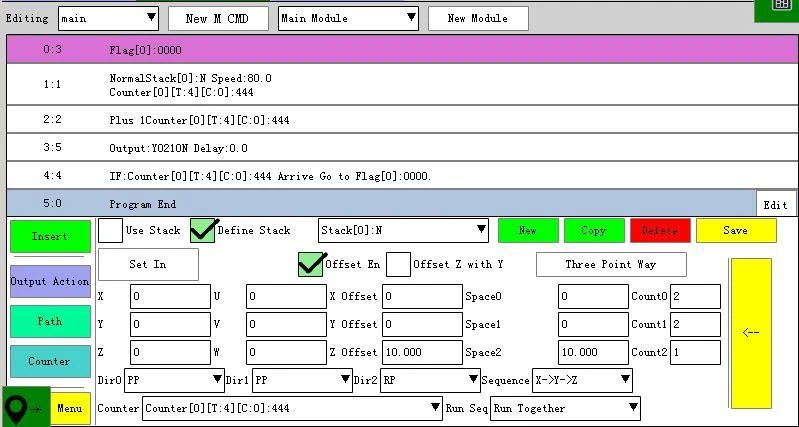The height and width of the screenshot is (427, 799).
Task: Click the Set In button
Action: pos(148,264)
